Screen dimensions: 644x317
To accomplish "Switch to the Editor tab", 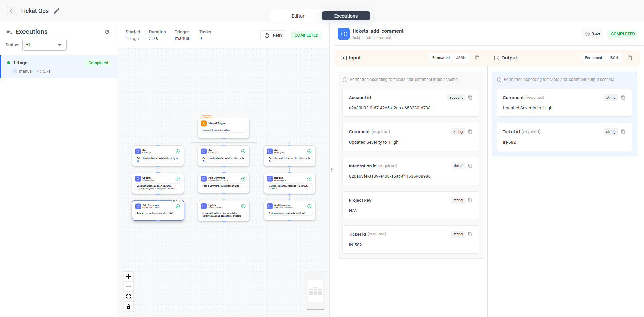I will (297, 16).
